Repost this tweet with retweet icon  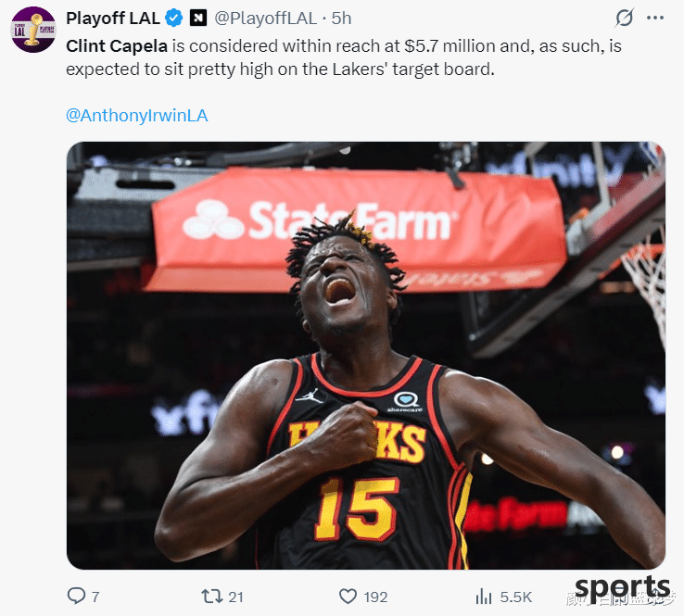point(212,596)
